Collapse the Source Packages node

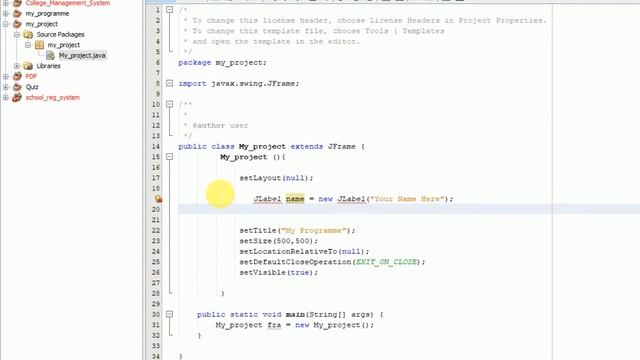click(x=17, y=35)
